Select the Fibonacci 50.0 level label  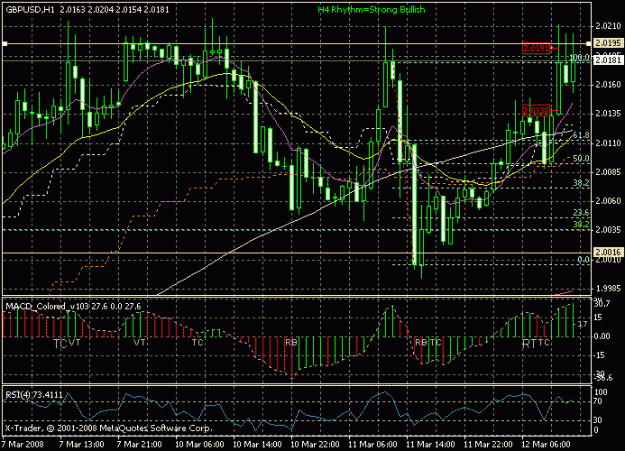pyautogui.click(x=581, y=159)
